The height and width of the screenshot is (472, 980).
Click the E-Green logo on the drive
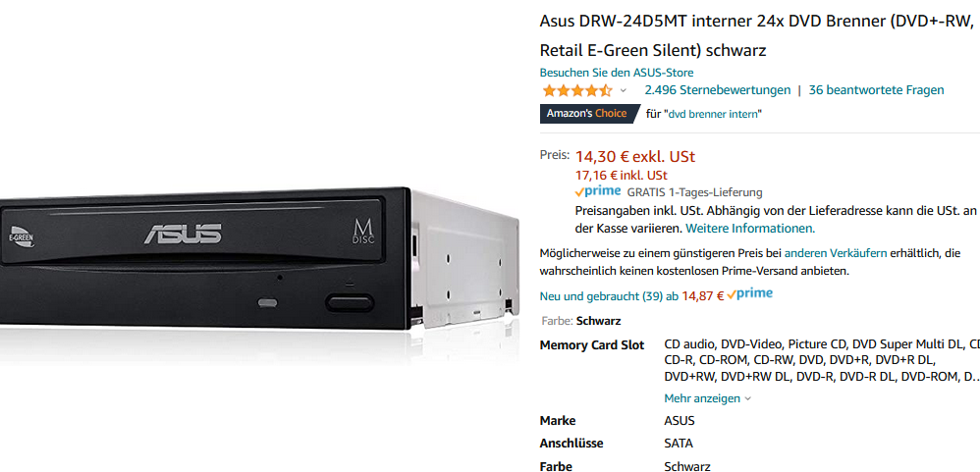(21, 236)
